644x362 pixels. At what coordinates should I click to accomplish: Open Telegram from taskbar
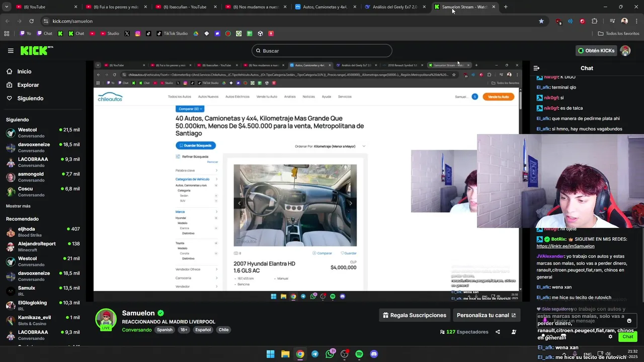[315, 354]
